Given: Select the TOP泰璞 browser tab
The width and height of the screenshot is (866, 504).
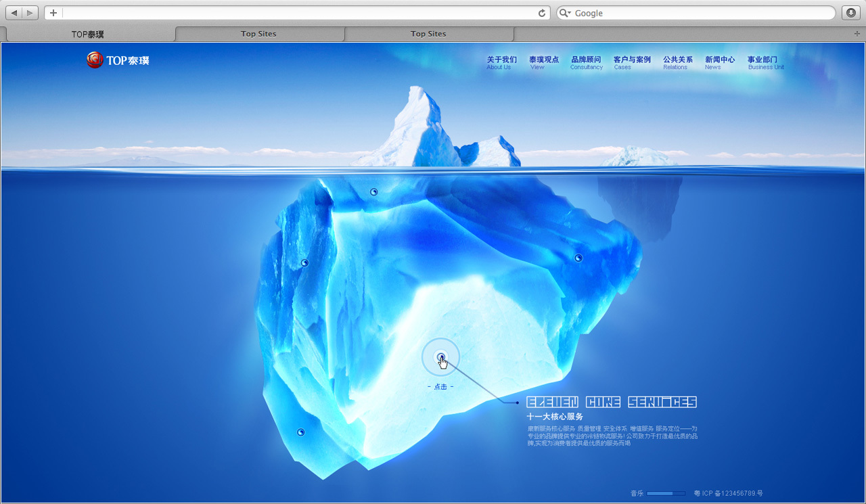Looking at the screenshot, I should coord(88,33).
